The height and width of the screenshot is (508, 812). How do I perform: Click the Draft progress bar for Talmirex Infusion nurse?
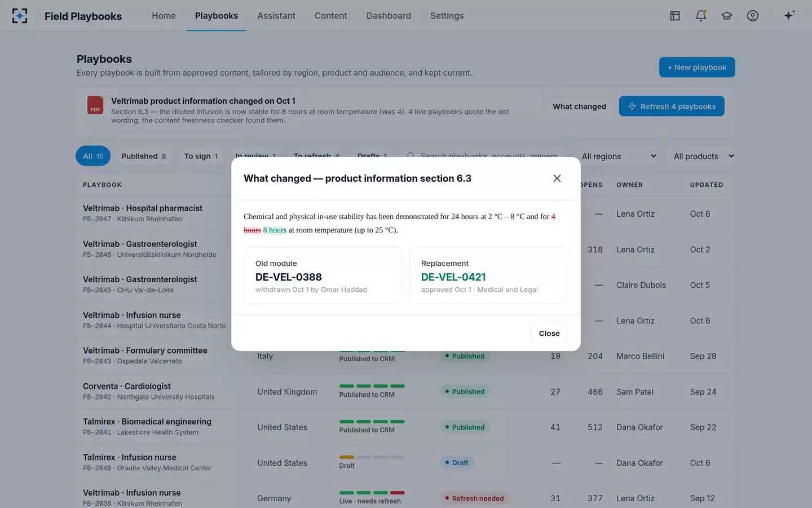tap(372, 457)
